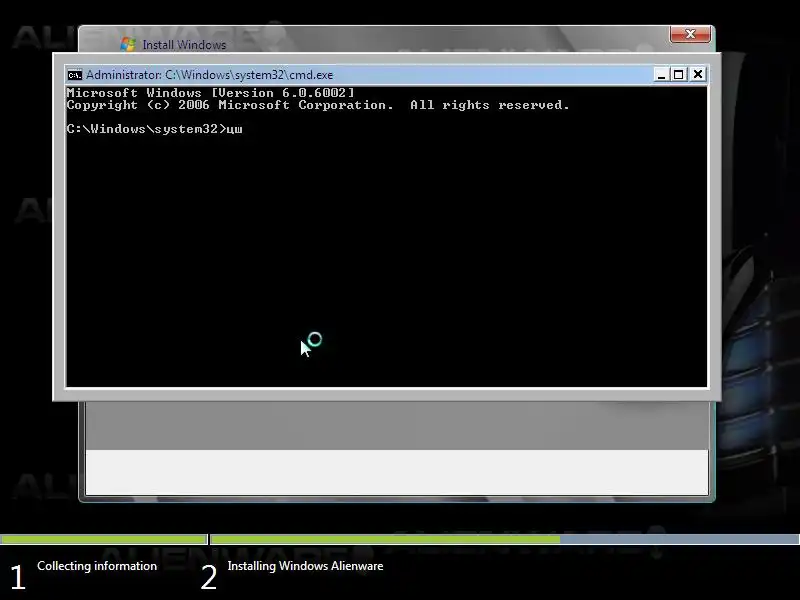Maximize the Administrator cmd.exe window
Screen dimensions: 800x600
[679, 74]
